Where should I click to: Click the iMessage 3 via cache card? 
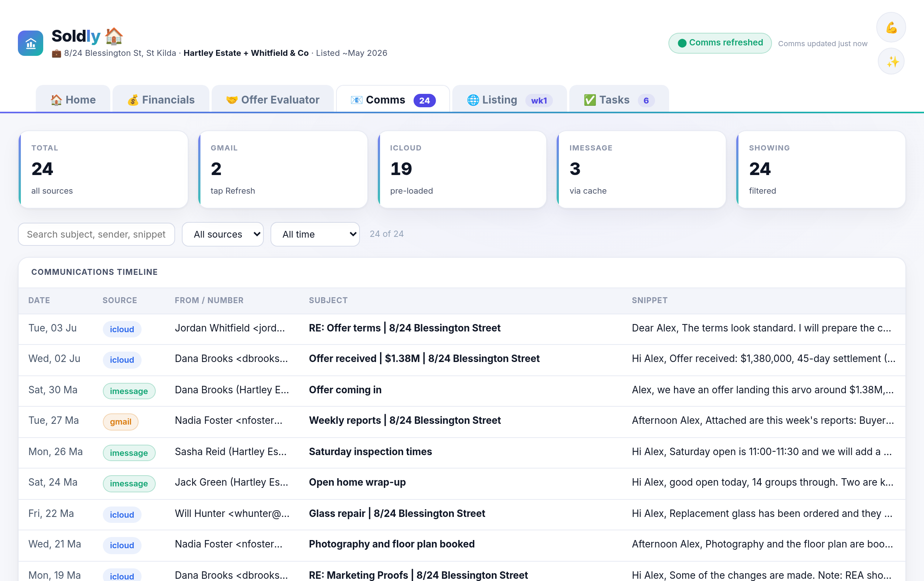(641, 169)
